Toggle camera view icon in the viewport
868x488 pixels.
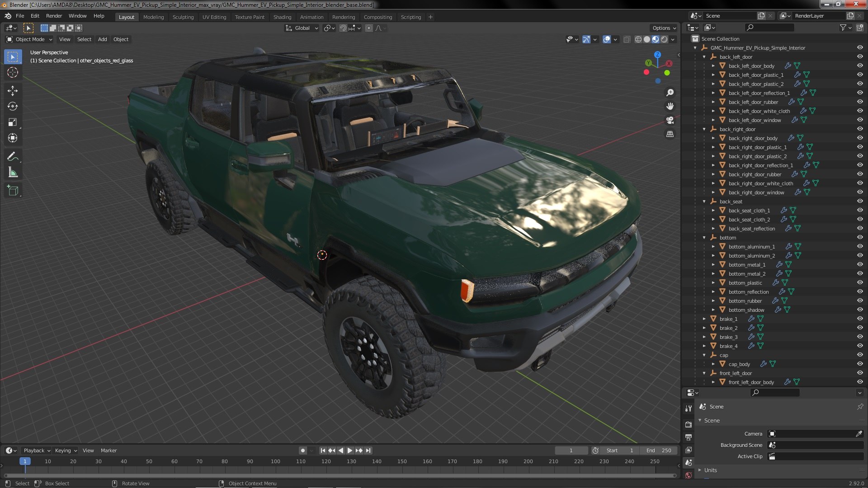tap(670, 120)
